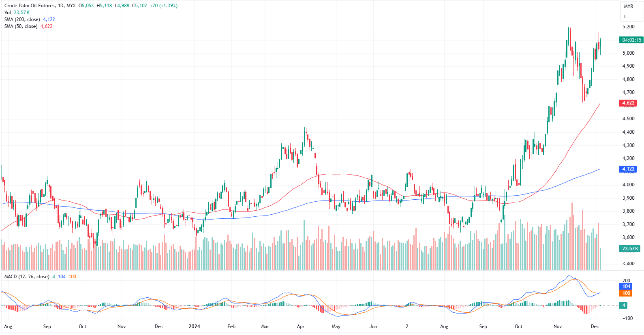
Task: Select the SMA (50, close) legend label
Action: pos(21,26)
